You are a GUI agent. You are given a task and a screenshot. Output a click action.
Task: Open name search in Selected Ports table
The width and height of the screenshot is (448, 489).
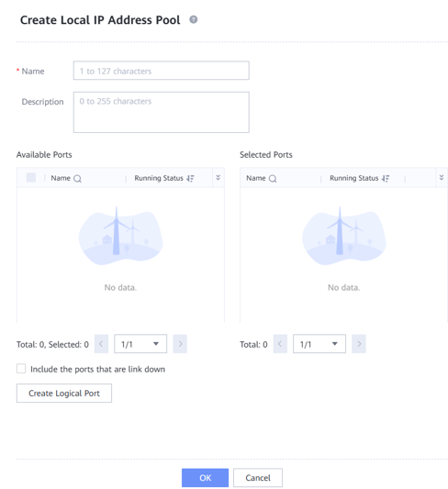click(273, 178)
